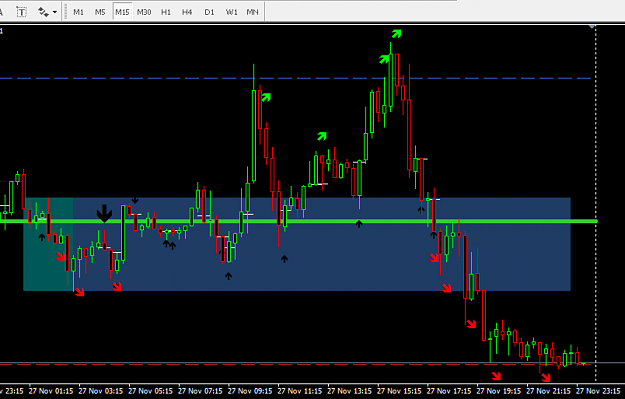The height and width of the screenshot is (399, 625).
Task: Click the 27 Nov 05:15 time label
Action: 151,391
